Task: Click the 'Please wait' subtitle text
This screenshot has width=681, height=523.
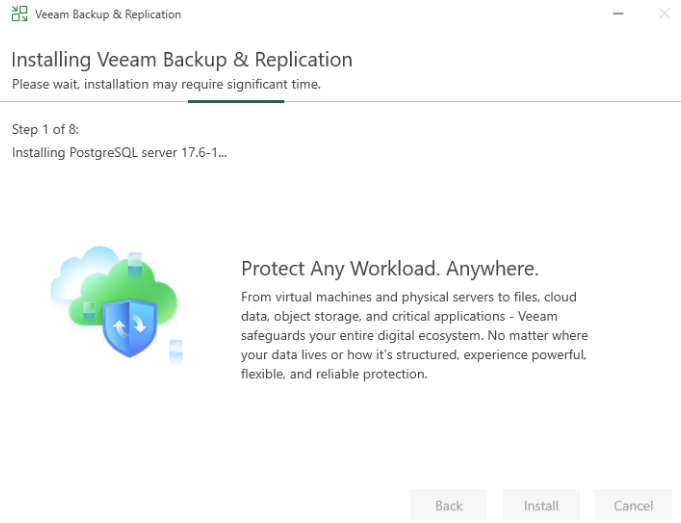Action: coord(166,84)
